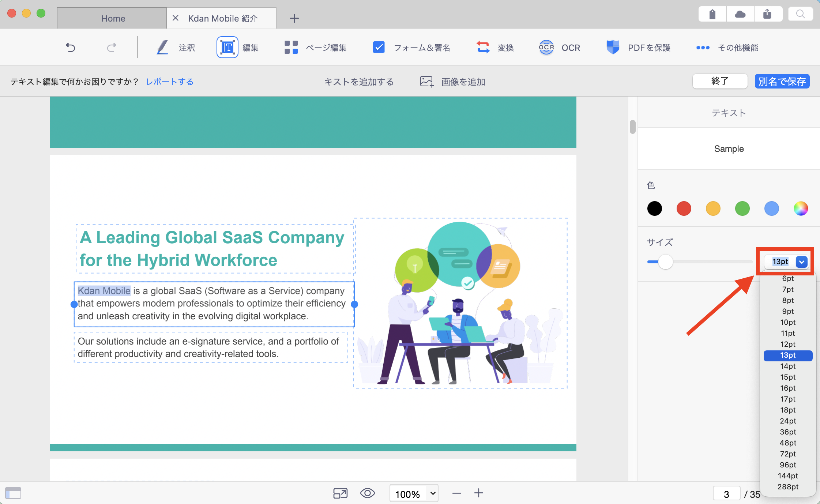Viewport: 820px width, 504px height.
Task: Choose 15pt from size list
Action: 788,377
